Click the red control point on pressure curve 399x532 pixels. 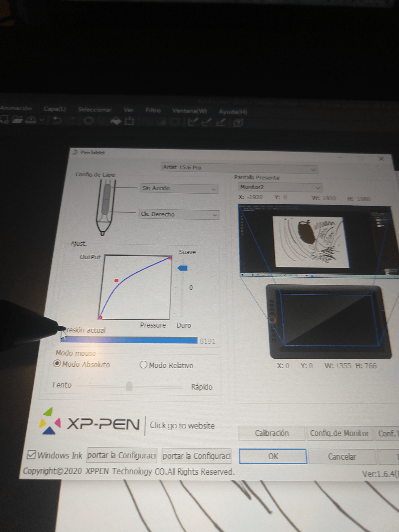click(116, 281)
